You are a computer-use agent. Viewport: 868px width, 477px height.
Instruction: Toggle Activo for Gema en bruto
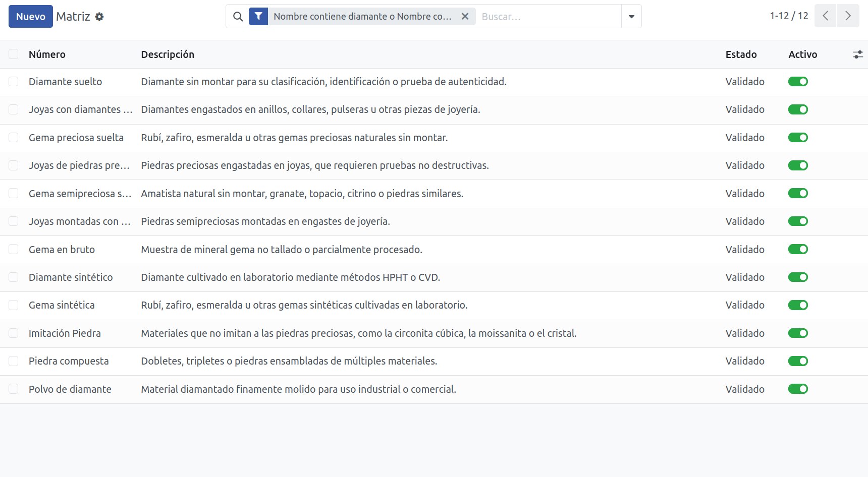[798, 250]
